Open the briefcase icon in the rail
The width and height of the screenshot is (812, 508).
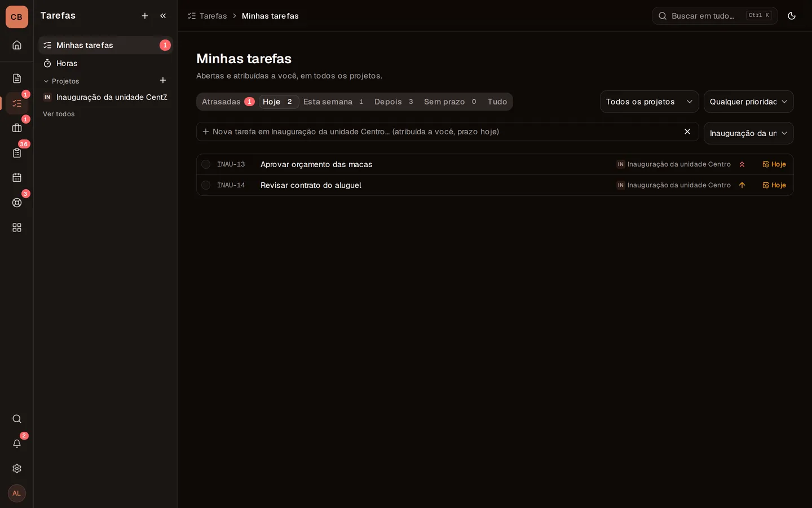coord(17,128)
